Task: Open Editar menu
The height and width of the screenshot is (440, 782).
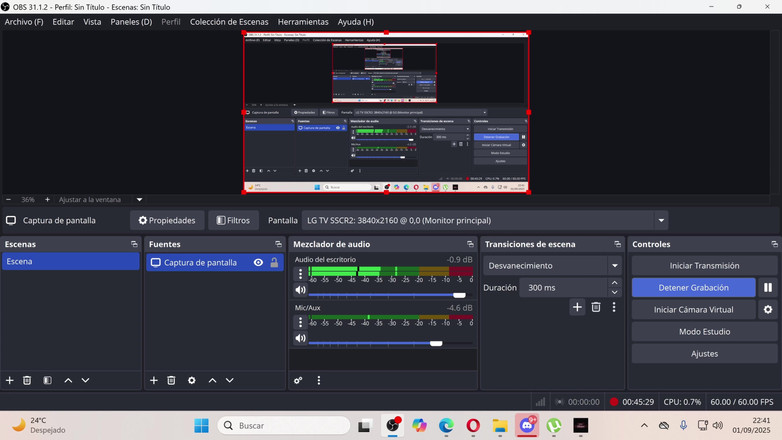Action: [63, 22]
